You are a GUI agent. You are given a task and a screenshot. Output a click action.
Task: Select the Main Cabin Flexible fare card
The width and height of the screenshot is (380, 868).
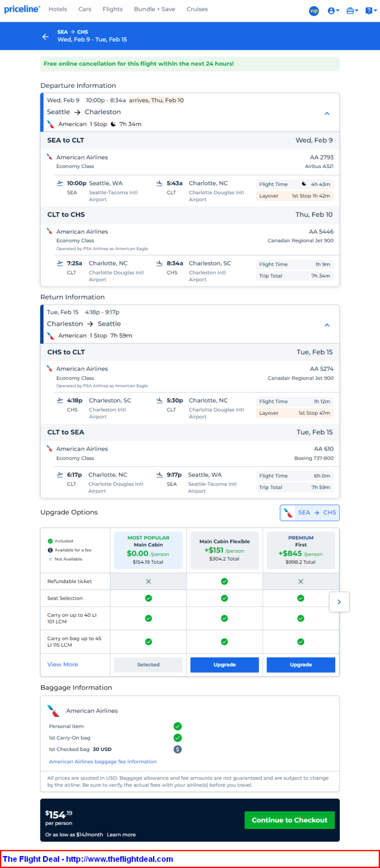tap(225, 550)
